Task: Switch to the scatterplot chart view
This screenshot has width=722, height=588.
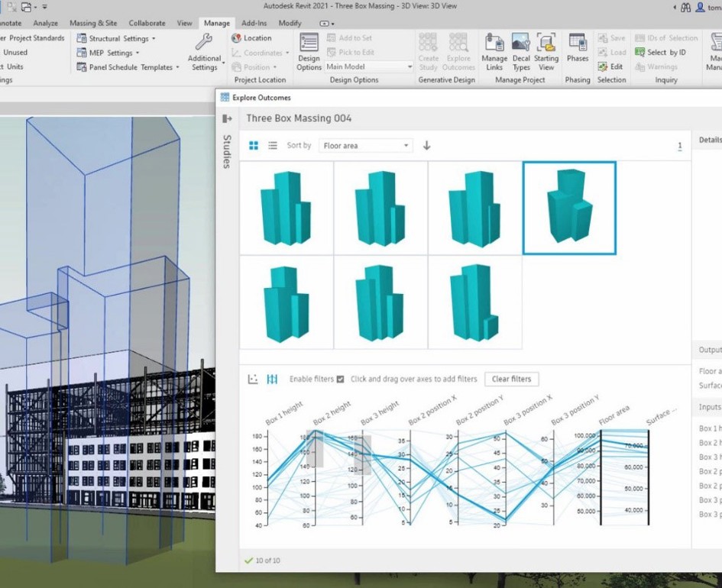Action: [x=253, y=379]
